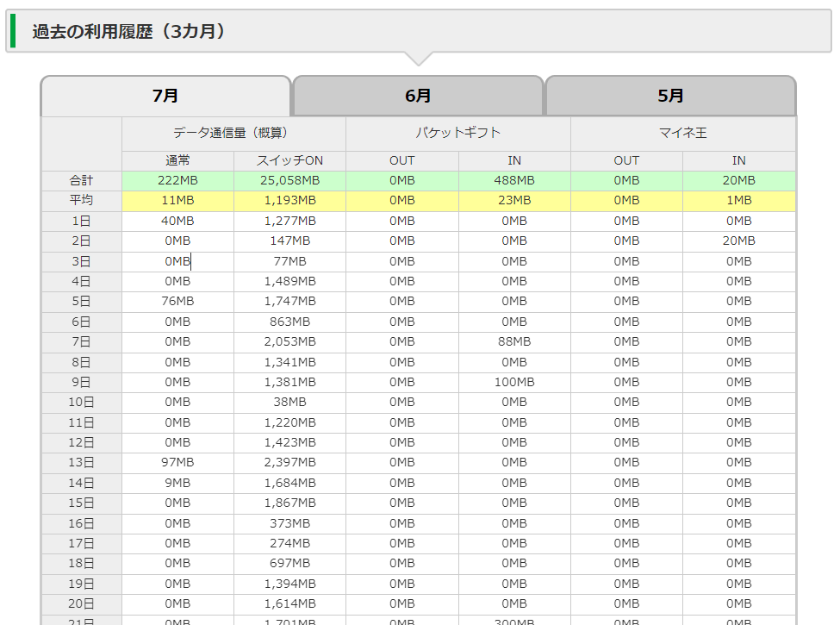Screen dimensions: 840x625
Task: Select the total 222MB cell
Action: pos(177,181)
